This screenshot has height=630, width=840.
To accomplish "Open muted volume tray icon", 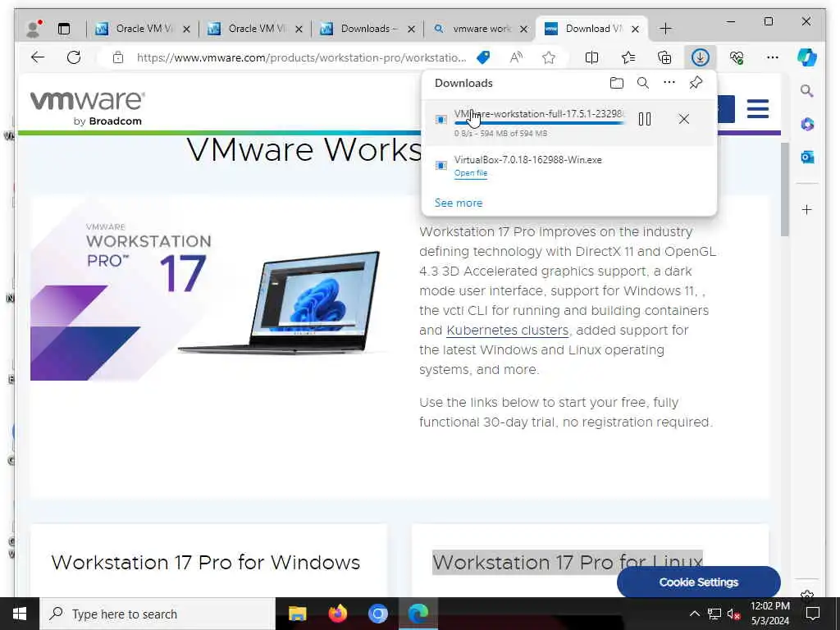I will (734, 614).
